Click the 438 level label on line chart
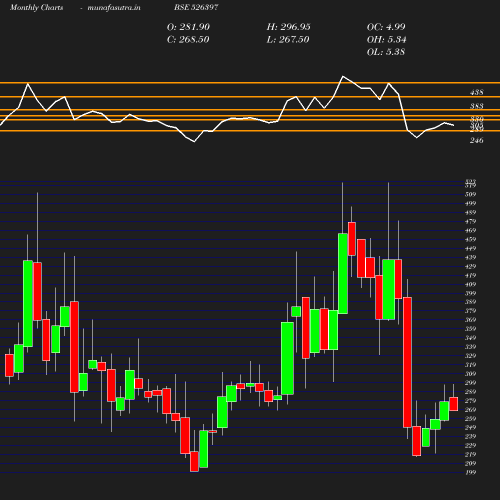This screenshot has height=500, width=500. pyautogui.click(x=477, y=92)
